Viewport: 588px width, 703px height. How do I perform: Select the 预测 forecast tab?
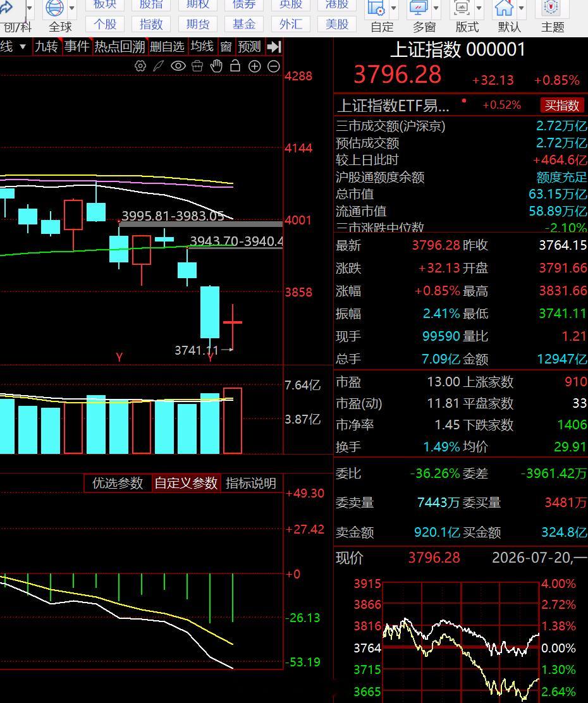(x=249, y=47)
